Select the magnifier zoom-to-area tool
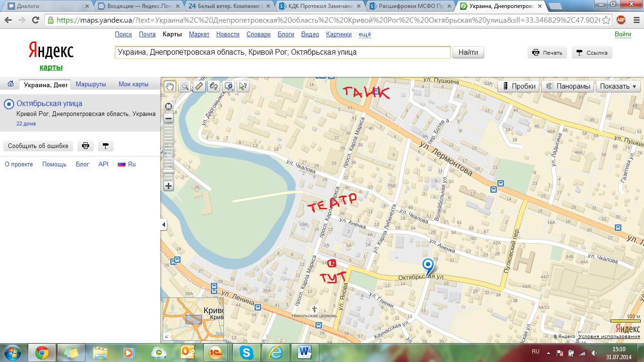The height and width of the screenshot is (362, 644). pos(184,86)
